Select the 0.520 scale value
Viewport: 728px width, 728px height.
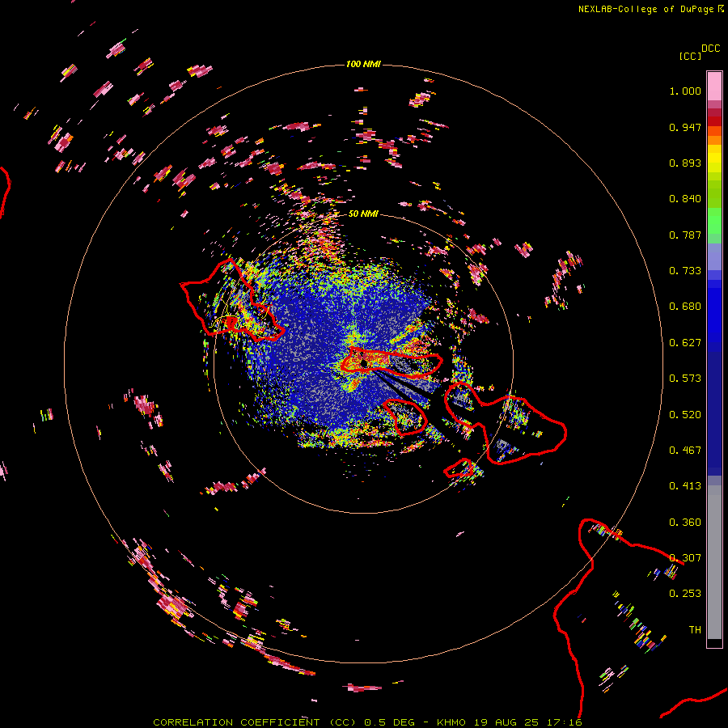pos(685,415)
